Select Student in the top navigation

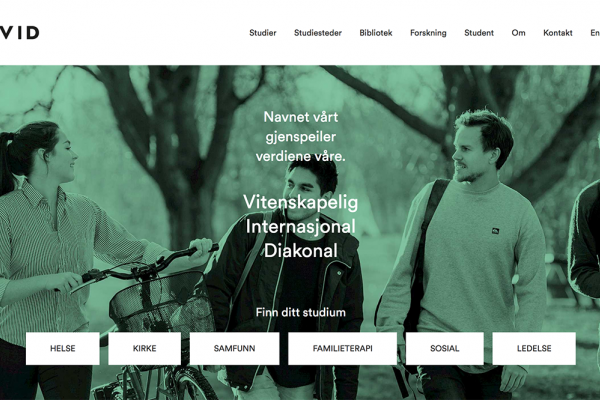tap(479, 33)
